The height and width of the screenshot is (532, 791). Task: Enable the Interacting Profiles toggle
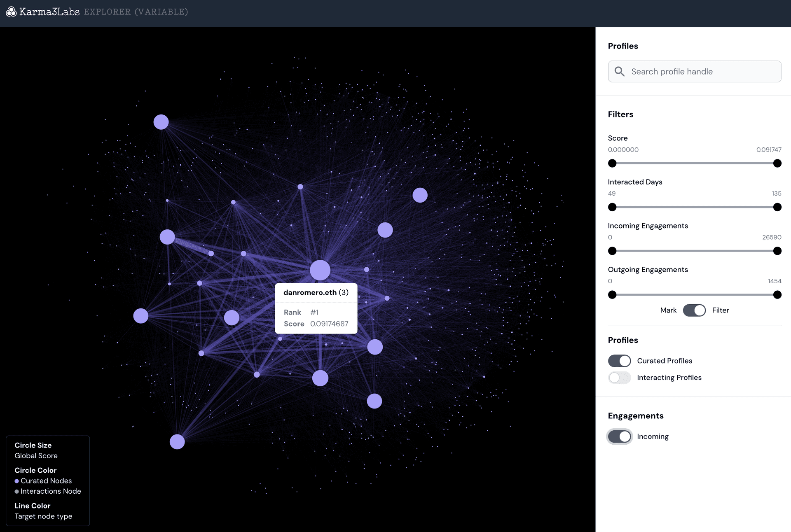pos(619,378)
